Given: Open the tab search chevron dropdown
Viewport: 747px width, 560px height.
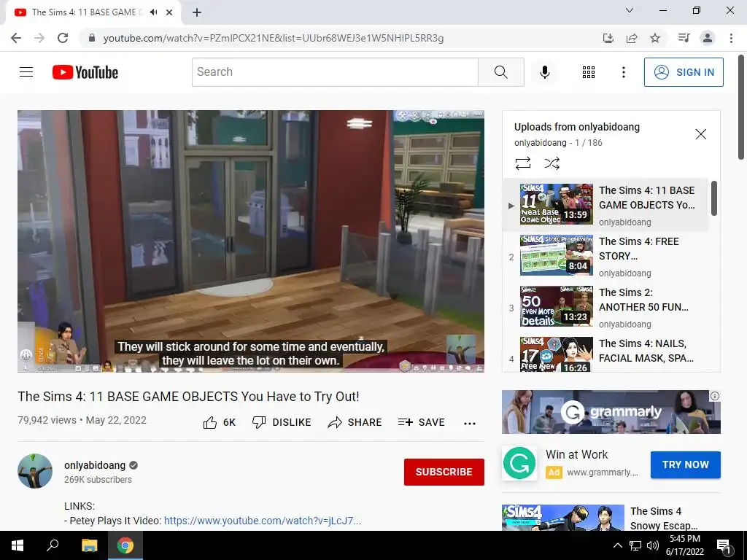Looking at the screenshot, I should click(630, 10).
